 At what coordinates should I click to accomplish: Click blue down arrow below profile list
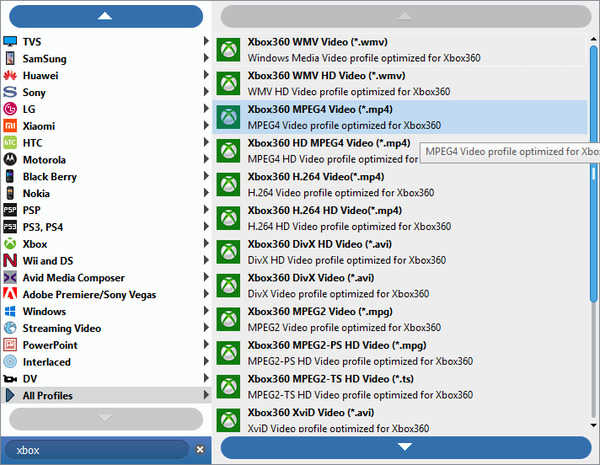406,447
